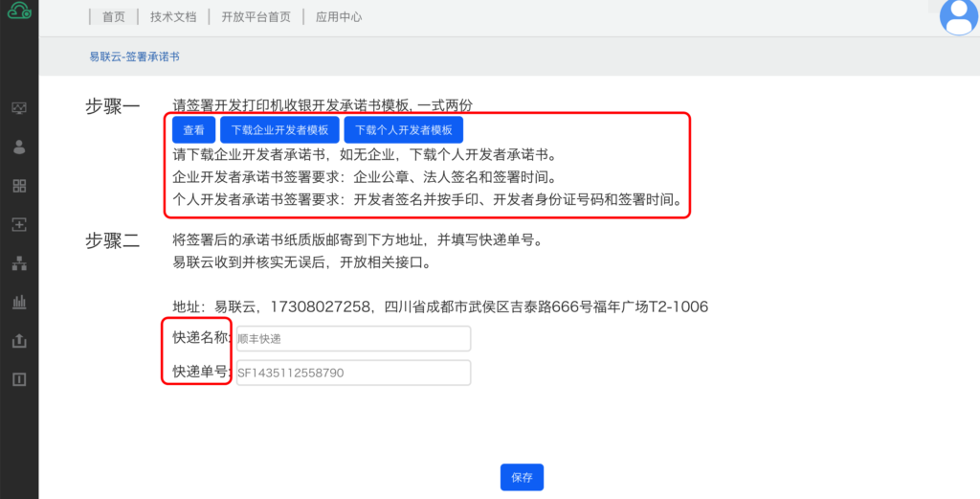Viewport: 980px width, 499px height.
Task: Click text 将签署后的承诺书纸质版邮寄到下方地址
Action: coord(358,240)
